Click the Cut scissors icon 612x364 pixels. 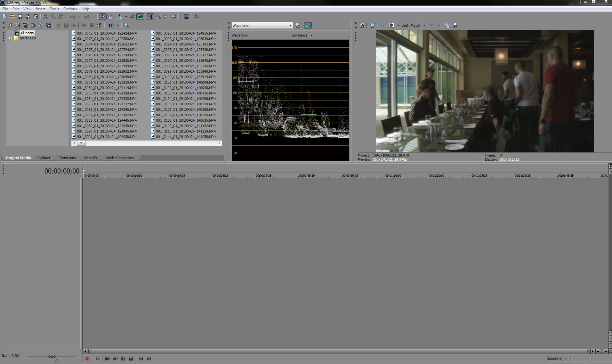point(45,17)
